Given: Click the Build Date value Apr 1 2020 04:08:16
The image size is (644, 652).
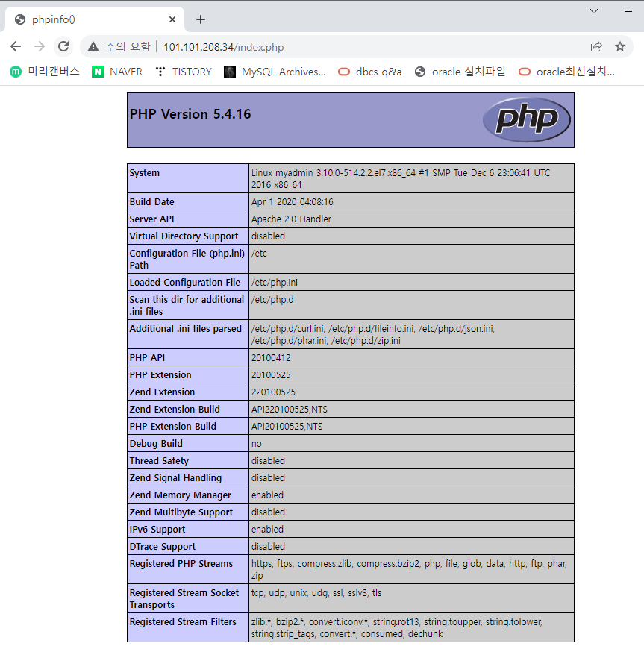Looking at the screenshot, I should point(292,202).
